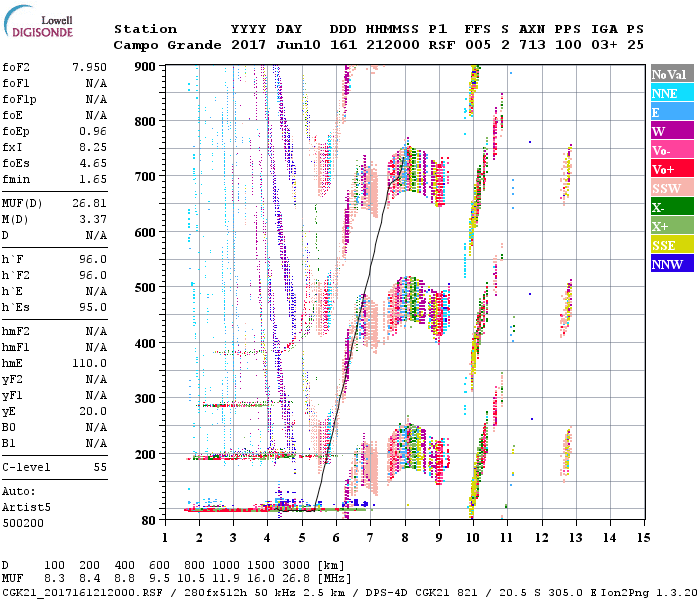Click the NNE cyan legend swatch
Image resolution: width=700 pixels, height=600 pixels.
tap(670, 94)
